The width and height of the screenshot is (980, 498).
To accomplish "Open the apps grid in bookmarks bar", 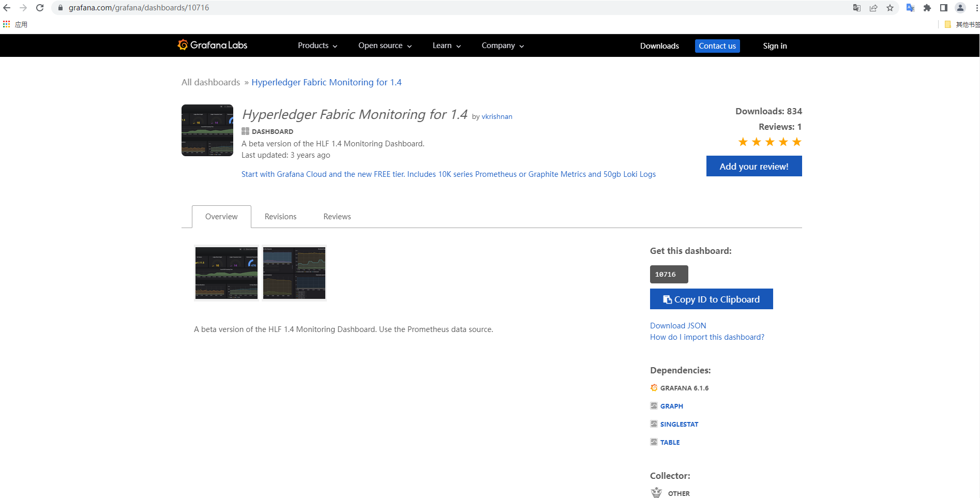I will pyautogui.click(x=7, y=24).
